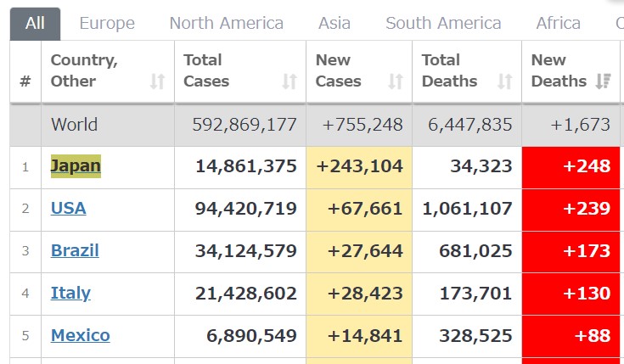Viewport: 624px width, 364px height.
Task: Sort by Total Cases arrows icon
Action: click(x=290, y=81)
